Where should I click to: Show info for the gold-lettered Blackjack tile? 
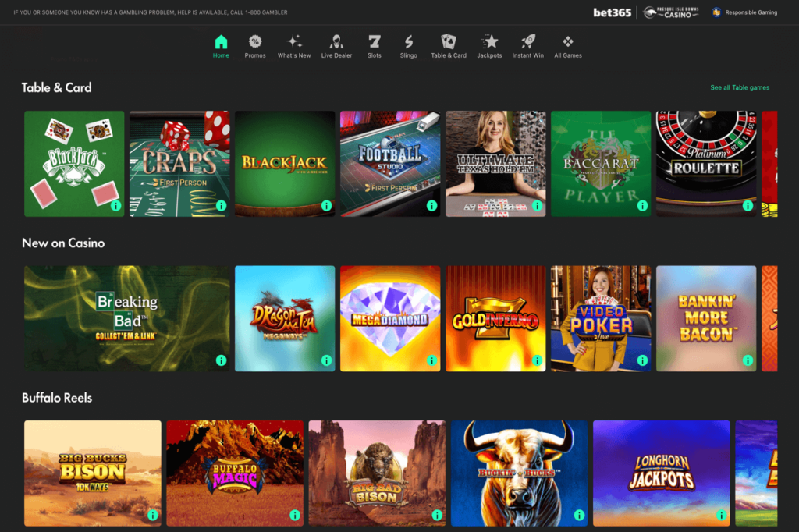[327, 206]
